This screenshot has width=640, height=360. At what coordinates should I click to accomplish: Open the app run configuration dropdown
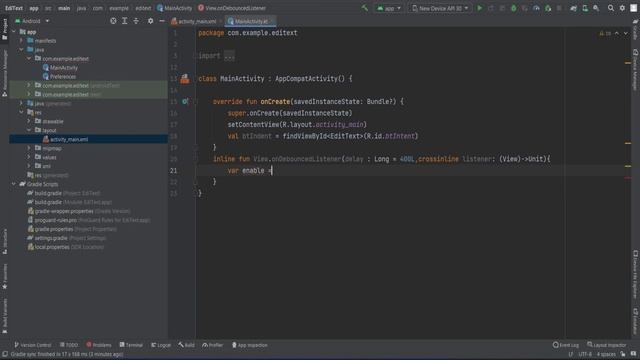click(389, 8)
